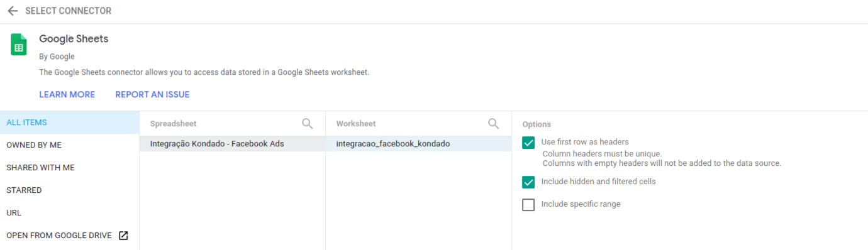This screenshot has height=250, width=868.
Task: Click the SELECT CONNECTOR header text
Action: pyautogui.click(x=69, y=11)
